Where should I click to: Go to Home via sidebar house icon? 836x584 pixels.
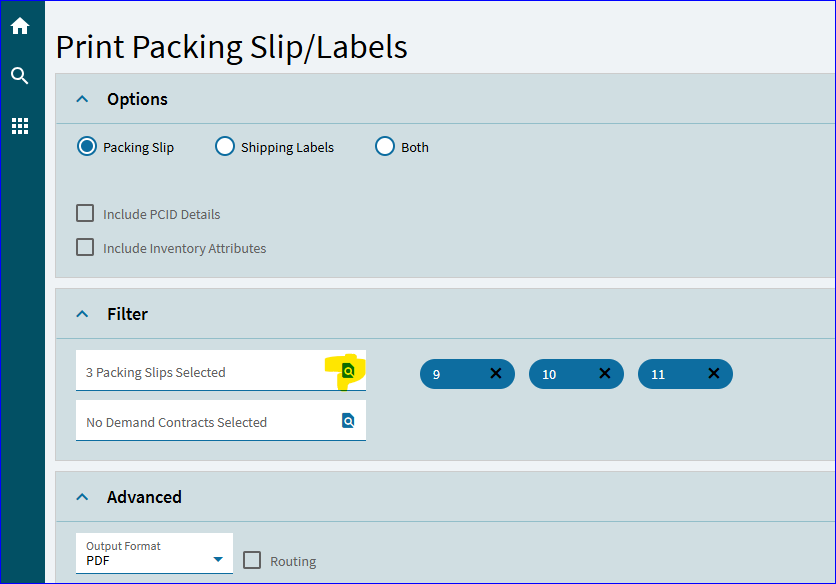(20, 26)
